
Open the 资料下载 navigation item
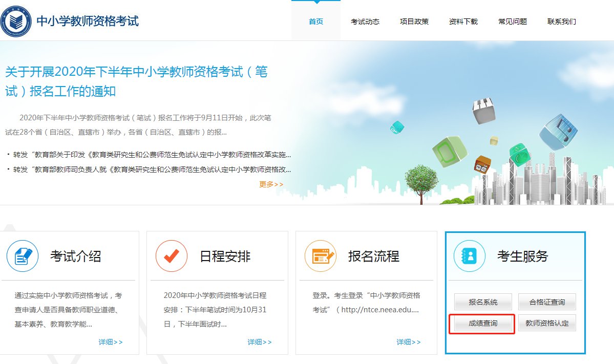click(x=463, y=22)
